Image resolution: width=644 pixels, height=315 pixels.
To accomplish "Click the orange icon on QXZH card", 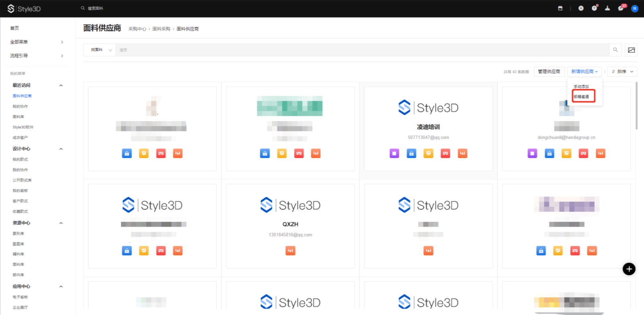I will (x=290, y=251).
